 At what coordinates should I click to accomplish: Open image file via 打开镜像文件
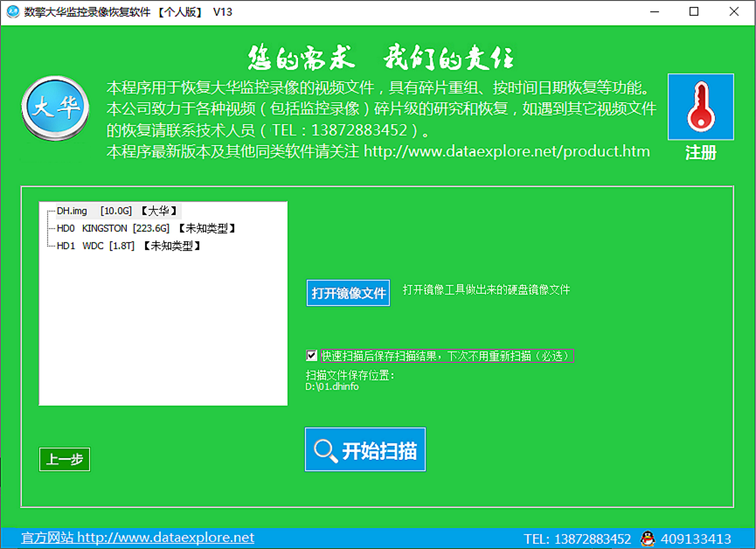(x=348, y=293)
